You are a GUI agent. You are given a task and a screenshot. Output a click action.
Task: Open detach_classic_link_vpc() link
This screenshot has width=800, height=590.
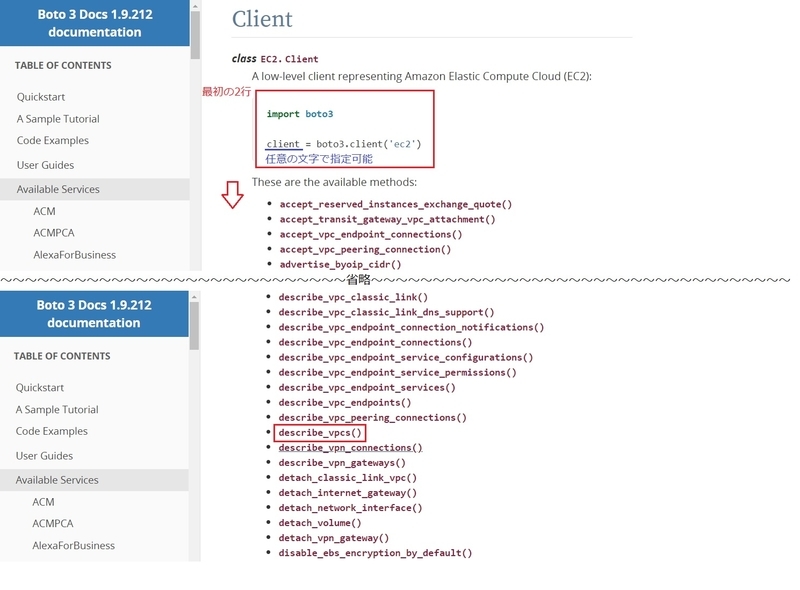click(x=347, y=478)
